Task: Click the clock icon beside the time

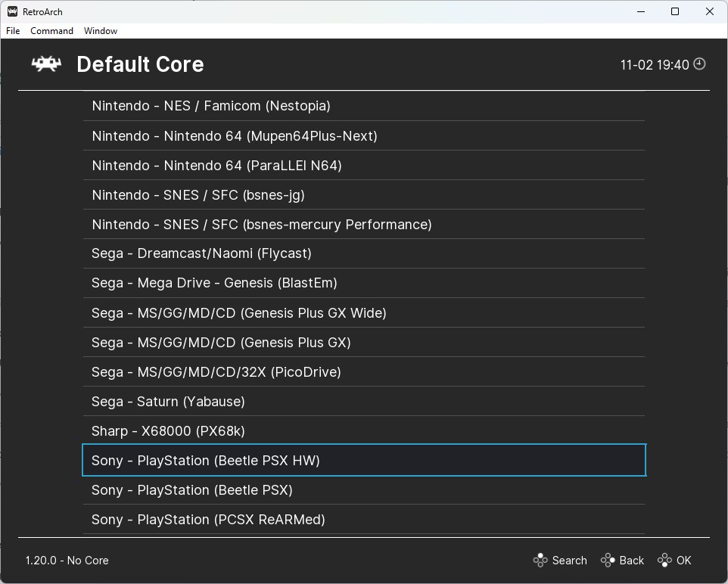Action: [x=699, y=64]
